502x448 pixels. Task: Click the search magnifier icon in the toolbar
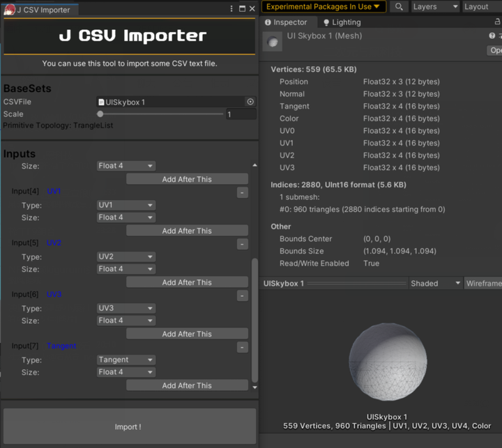399,6
